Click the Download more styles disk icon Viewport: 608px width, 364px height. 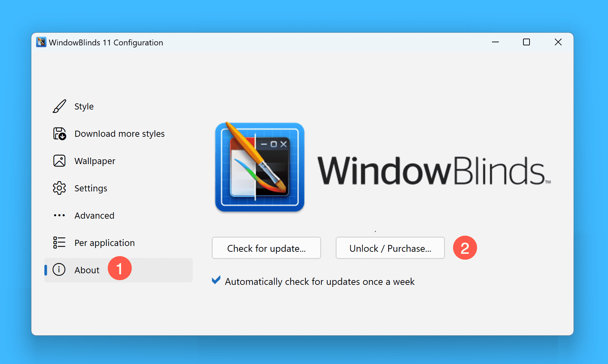tap(59, 133)
